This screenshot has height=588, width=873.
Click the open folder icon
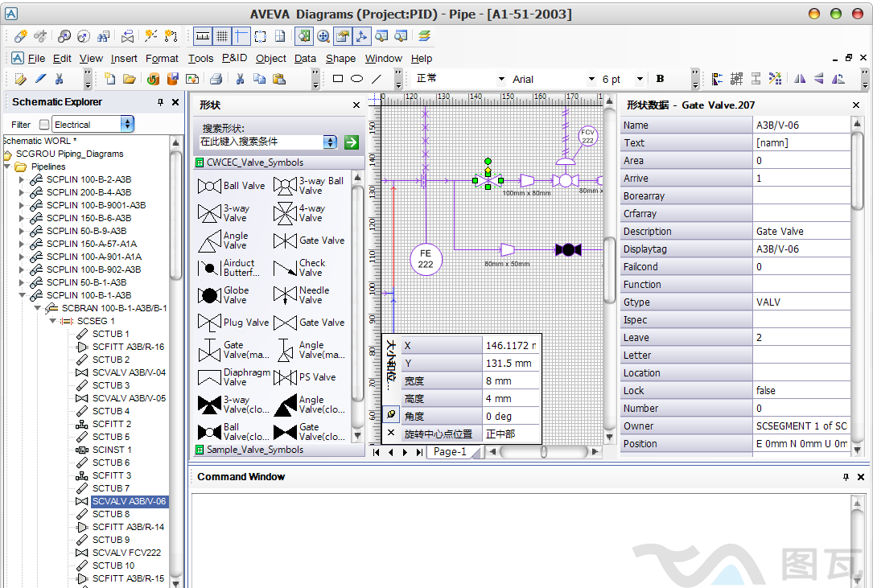130,79
